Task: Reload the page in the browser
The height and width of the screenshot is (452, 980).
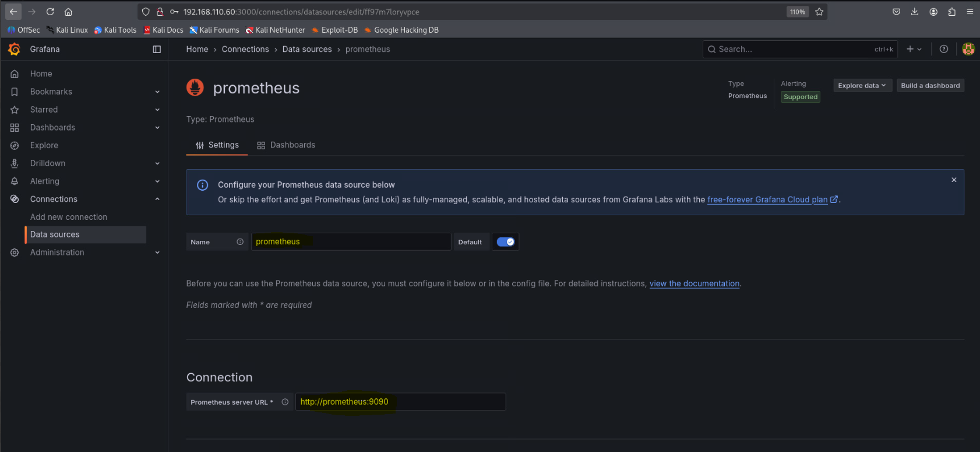Action: tap(50, 12)
